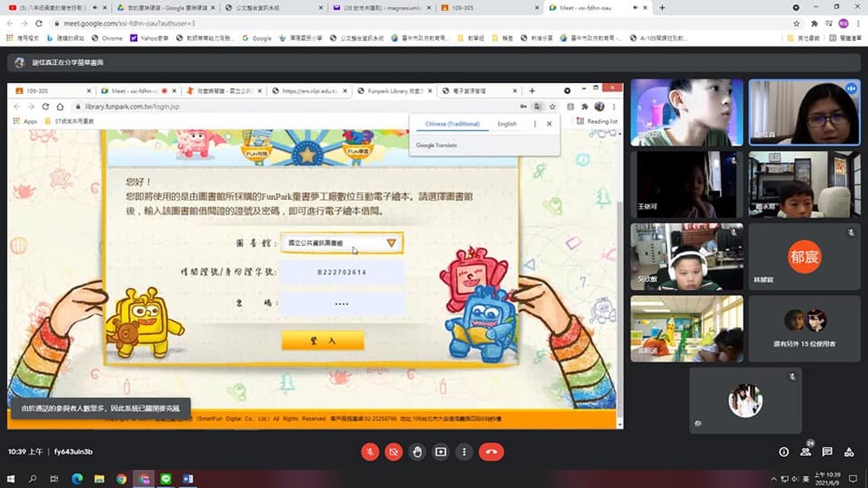Click the shared browser's Translate icon
This screenshot has width=868, height=488.
click(x=537, y=106)
